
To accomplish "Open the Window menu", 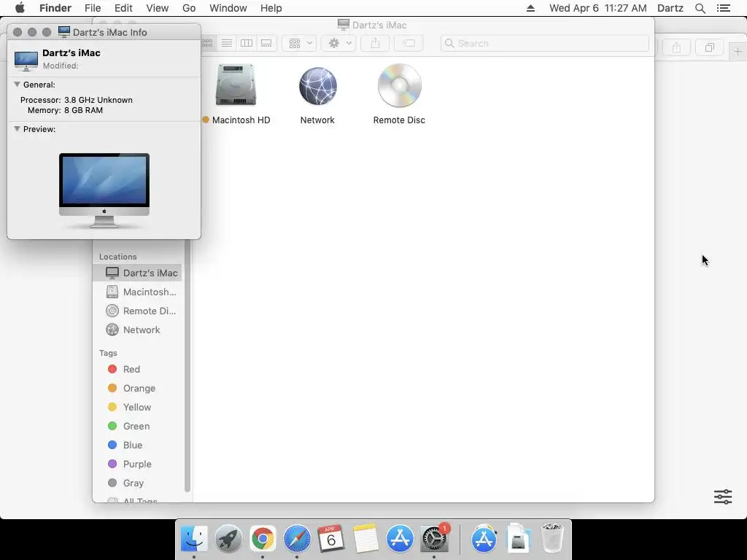I will [x=228, y=8].
